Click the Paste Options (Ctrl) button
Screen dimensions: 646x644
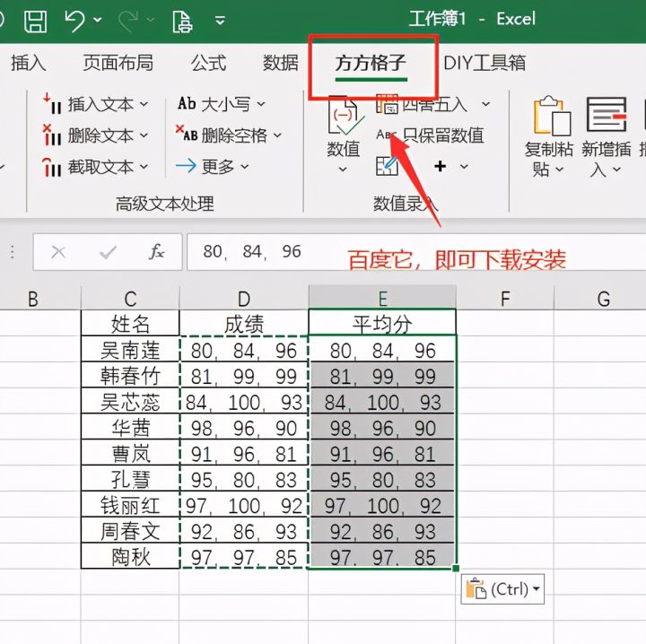click(x=502, y=588)
